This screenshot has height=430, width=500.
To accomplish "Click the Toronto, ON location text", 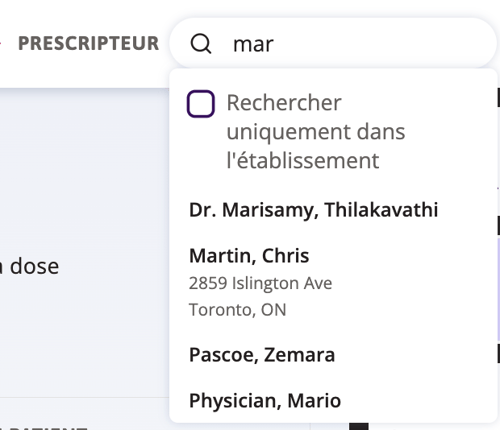I will 237,310.
